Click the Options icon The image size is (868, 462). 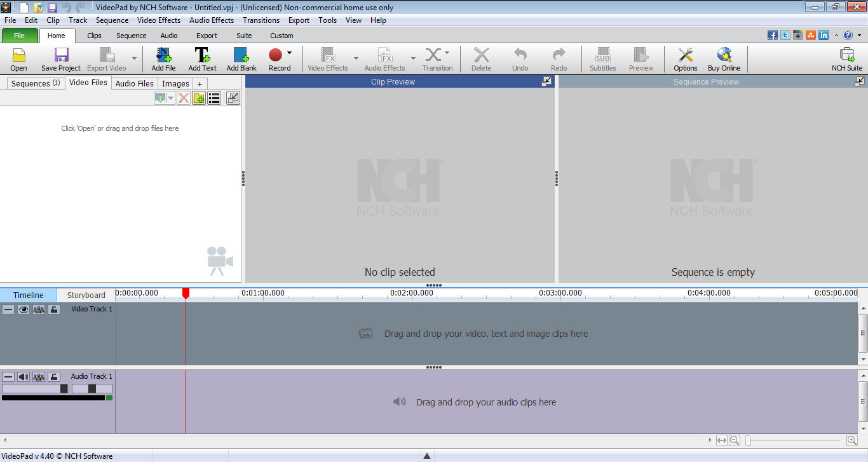click(685, 58)
